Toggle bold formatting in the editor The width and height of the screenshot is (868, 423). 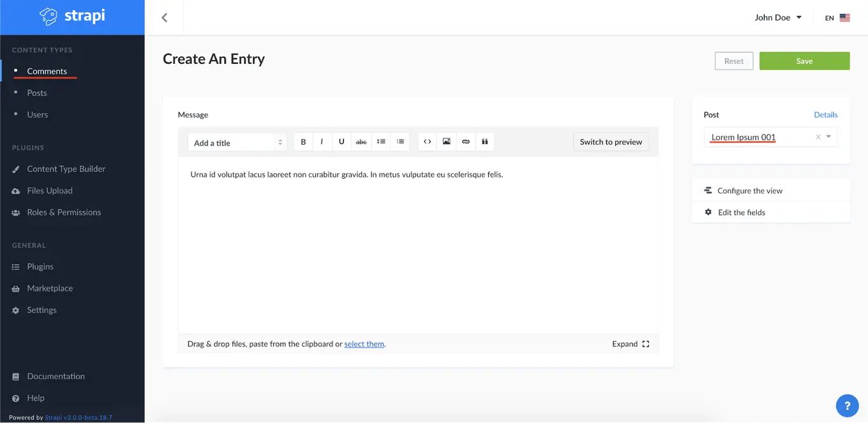tap(303, 141)
